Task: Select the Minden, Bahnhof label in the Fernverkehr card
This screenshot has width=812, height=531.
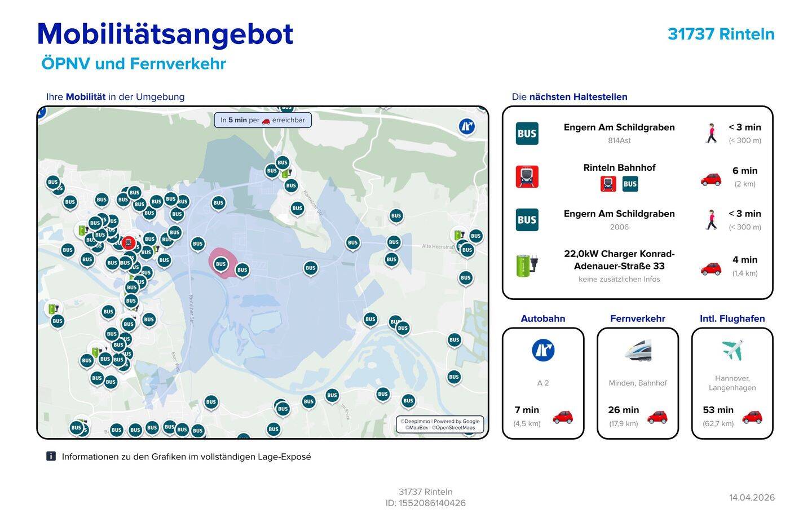Action: coord(638,383)
